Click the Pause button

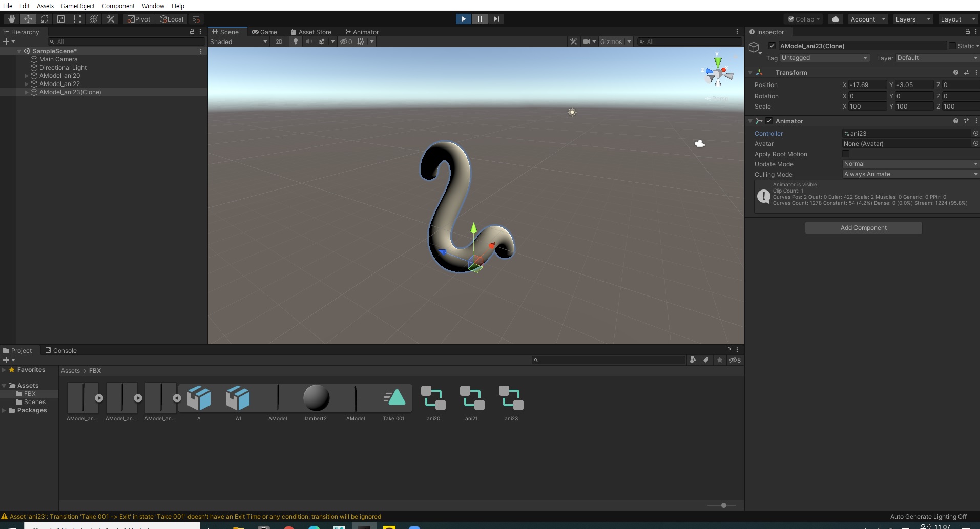[x=479, y=19]
